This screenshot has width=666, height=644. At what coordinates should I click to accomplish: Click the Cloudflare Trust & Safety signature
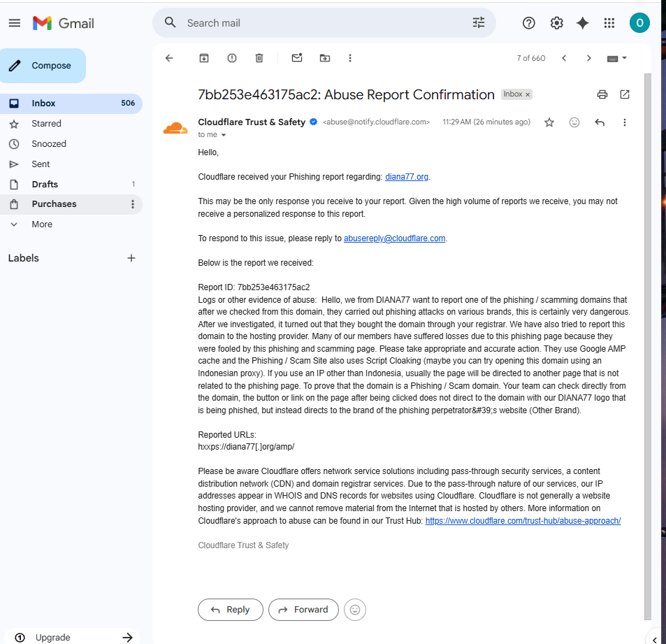click(243, 545)
